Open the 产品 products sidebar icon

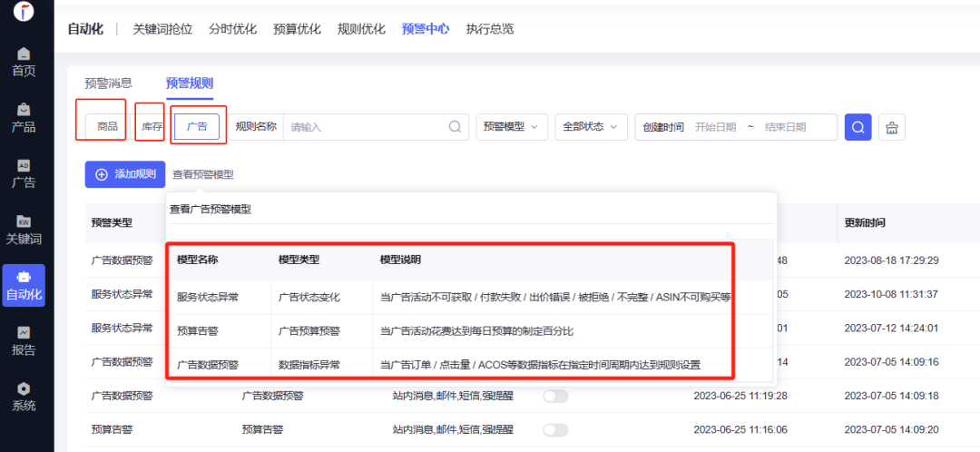coord(24,117)
